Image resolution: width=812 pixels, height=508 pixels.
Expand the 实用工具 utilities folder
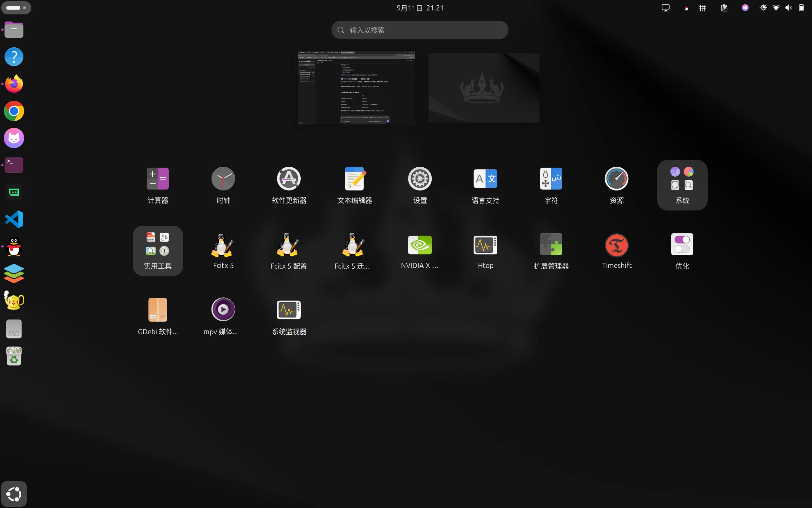[158, 251]
